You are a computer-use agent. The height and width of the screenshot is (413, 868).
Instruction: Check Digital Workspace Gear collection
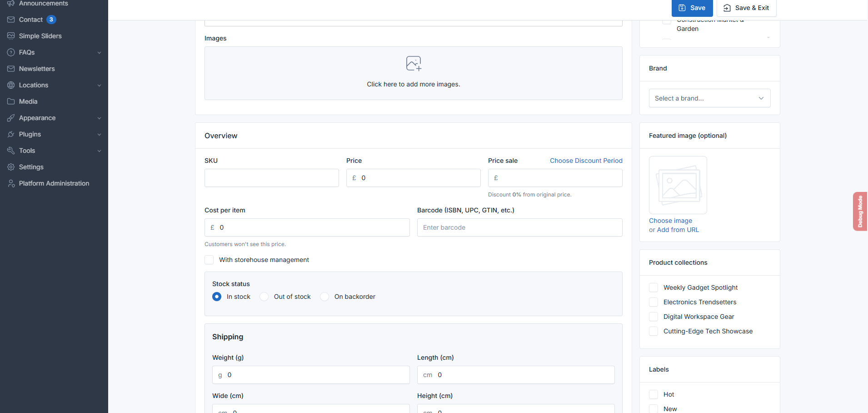[653, 317]
